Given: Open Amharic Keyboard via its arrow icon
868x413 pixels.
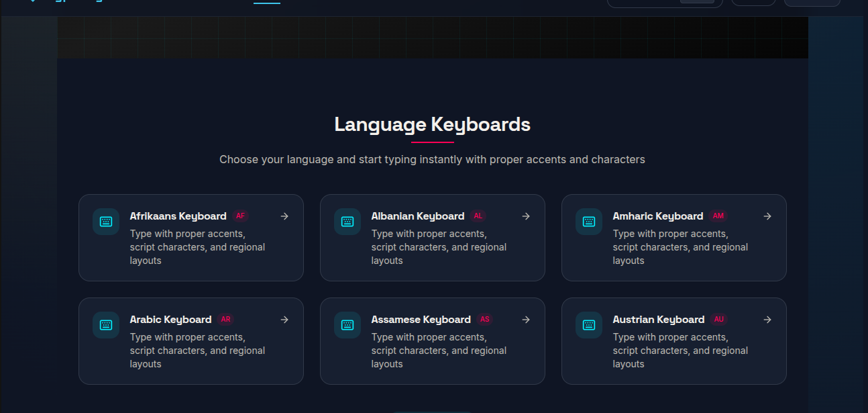Looking at the screenshot, I should pyautogui.click(x=767, y=216).
